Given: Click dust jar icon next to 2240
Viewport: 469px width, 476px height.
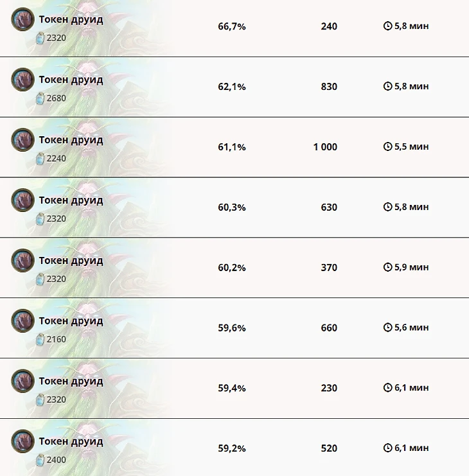Looking at the screenshot, I should 40,159.
